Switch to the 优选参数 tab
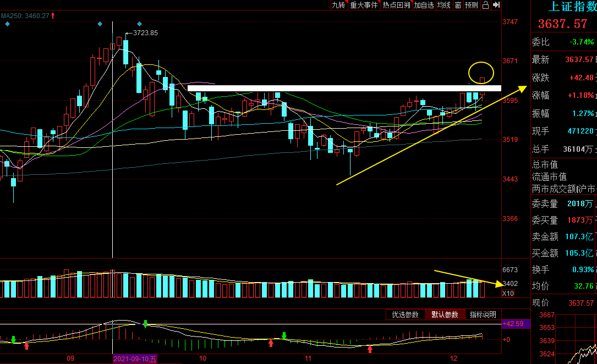 pyautogui.click(x=405, y=315)
